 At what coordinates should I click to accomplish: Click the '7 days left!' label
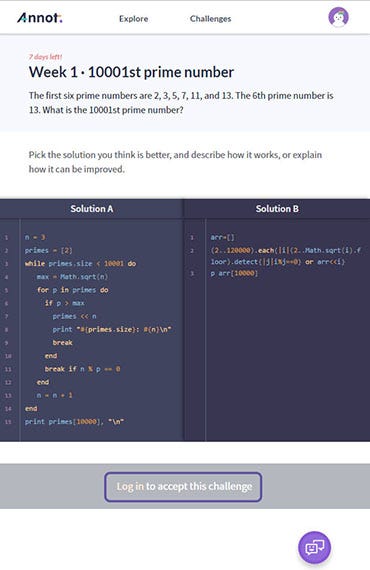coord(45,57)
